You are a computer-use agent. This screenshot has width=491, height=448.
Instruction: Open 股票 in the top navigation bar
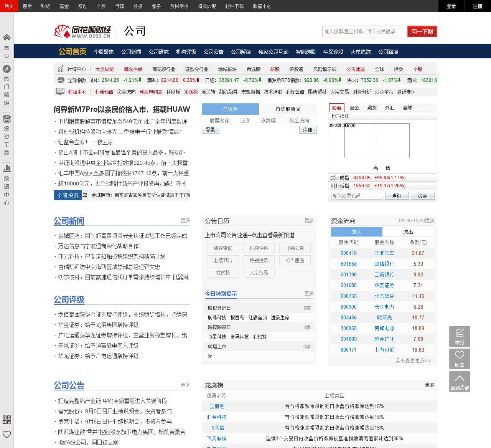pyautogui.click(x=27, y=6)
